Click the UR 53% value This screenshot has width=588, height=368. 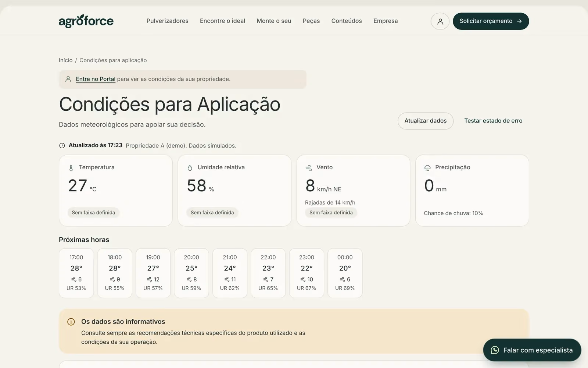76,288
